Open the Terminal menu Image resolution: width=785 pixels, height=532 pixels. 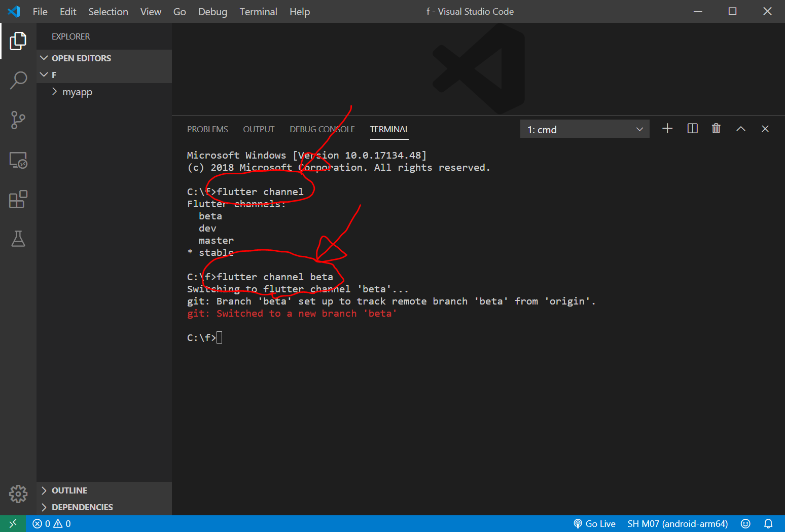tap(258, 12)
